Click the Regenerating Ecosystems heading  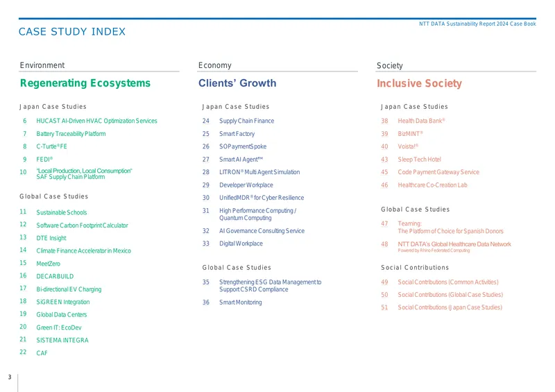click(x=85, y=83)
